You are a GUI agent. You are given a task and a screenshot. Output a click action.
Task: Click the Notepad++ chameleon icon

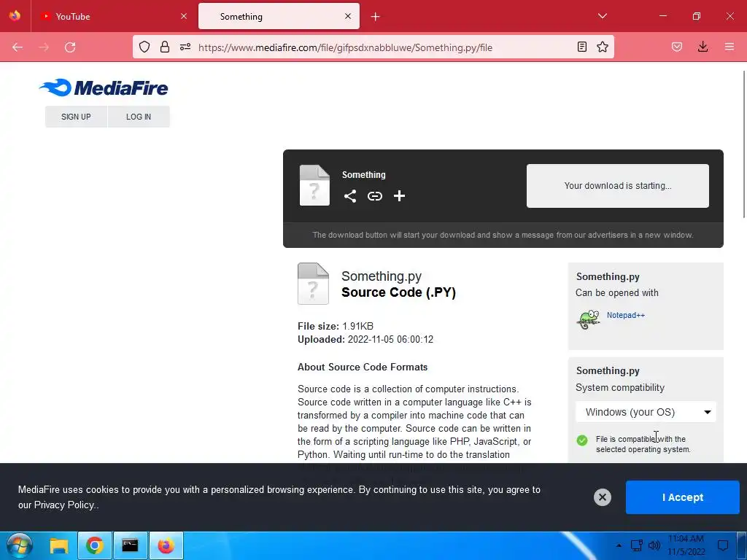[589, 319]
